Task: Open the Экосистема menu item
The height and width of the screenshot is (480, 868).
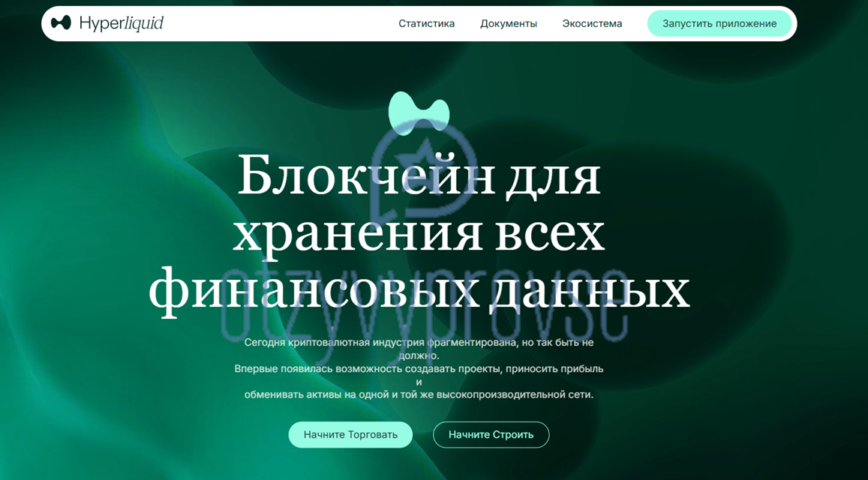Action: tap(592, 24)
